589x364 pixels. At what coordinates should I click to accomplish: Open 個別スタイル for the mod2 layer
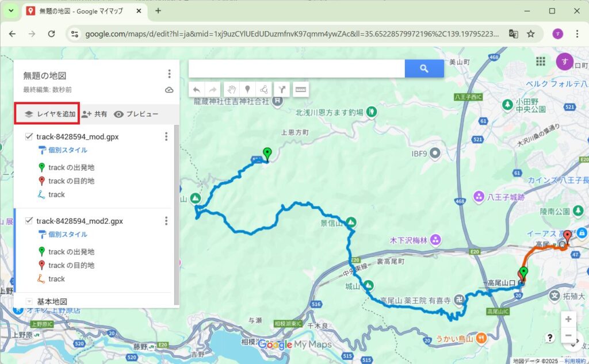[x=68, y=235]
